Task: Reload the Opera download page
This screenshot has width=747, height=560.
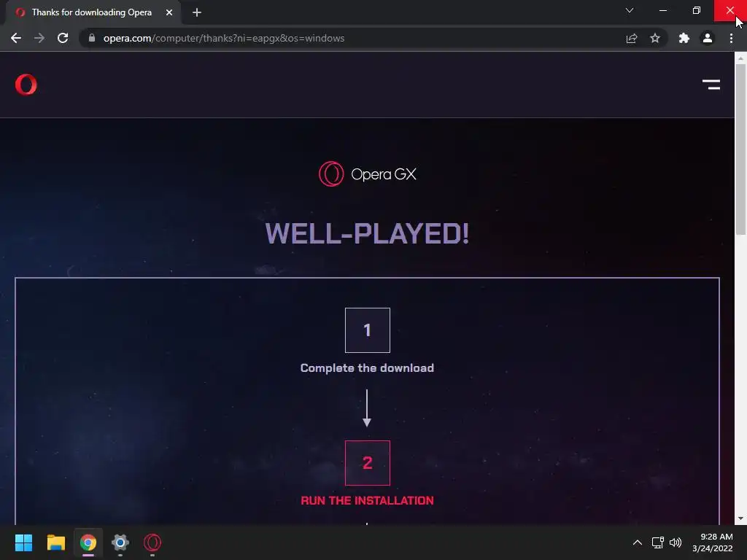Action: coord(63,38)
